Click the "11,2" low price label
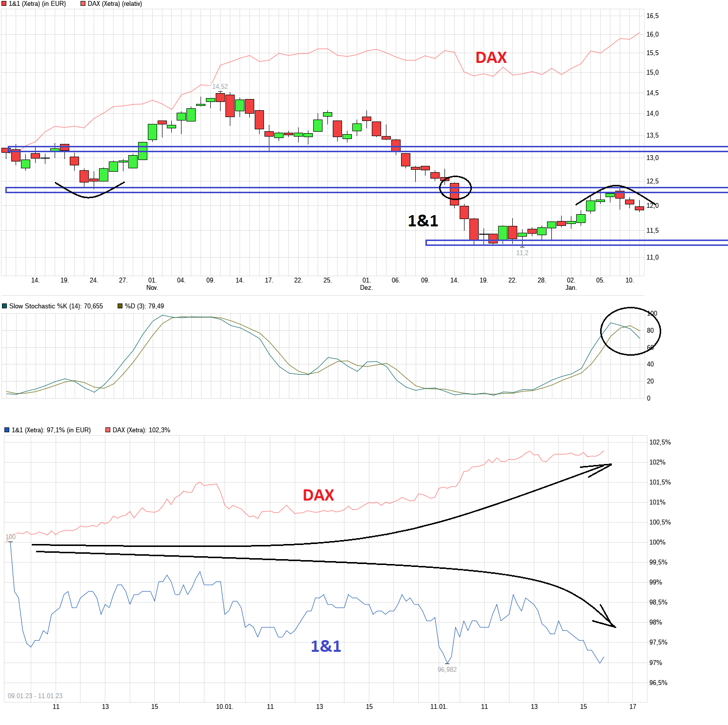The height and width of the screenshot is (725, 728). tap(522, 253)
